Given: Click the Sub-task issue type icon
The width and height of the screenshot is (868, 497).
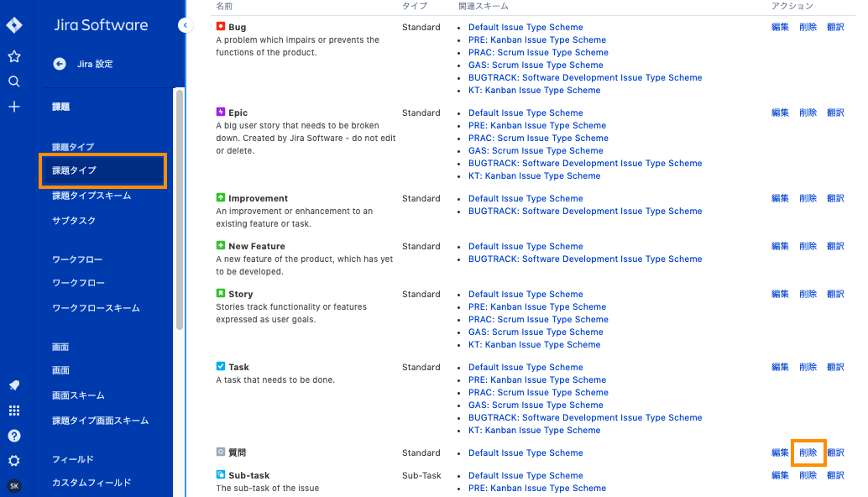Looking at the screenshot, I should (x=220, y=474).
